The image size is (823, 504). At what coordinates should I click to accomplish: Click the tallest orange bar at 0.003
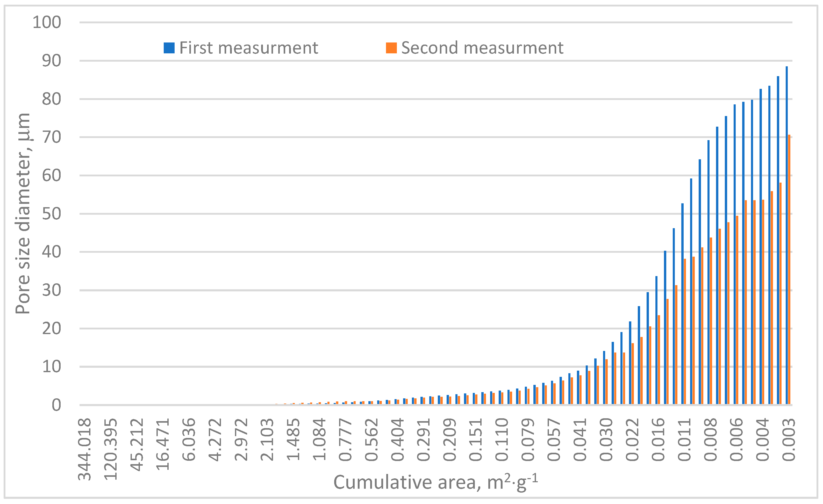click(x=789, y=267)
